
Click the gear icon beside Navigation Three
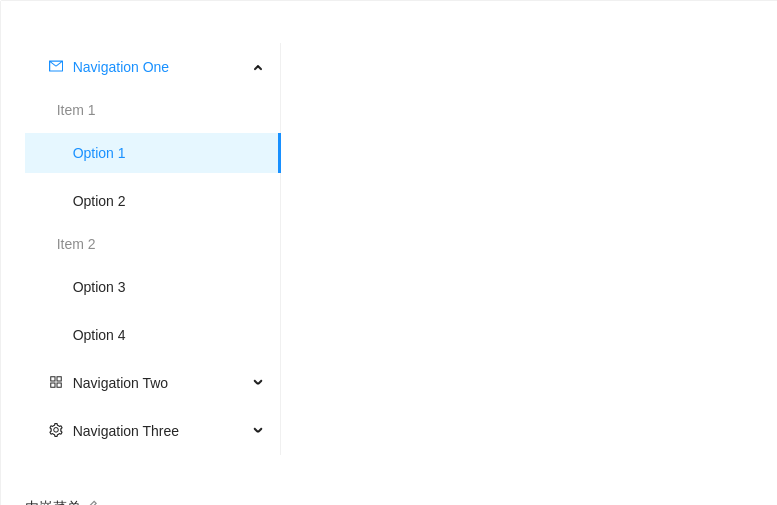coord(56,430)
